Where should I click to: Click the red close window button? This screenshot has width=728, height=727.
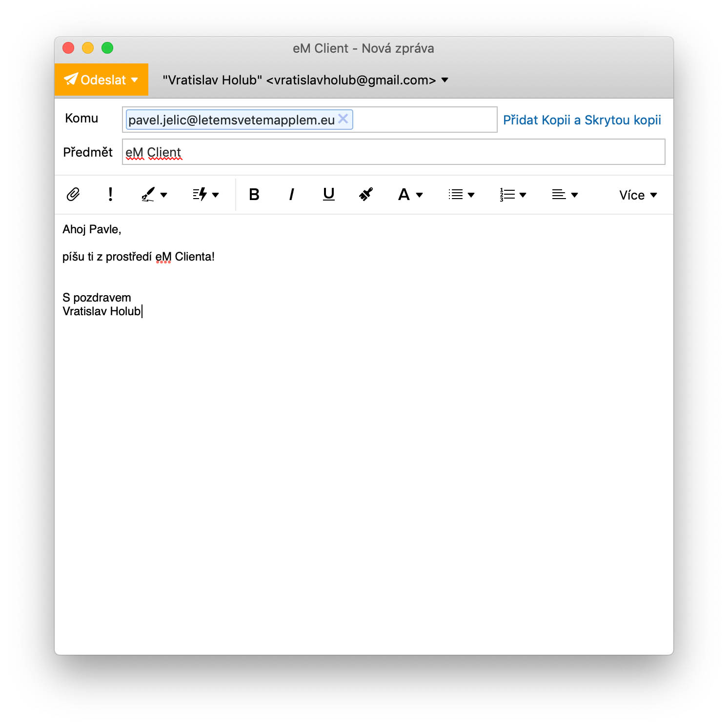click(68, 48)
